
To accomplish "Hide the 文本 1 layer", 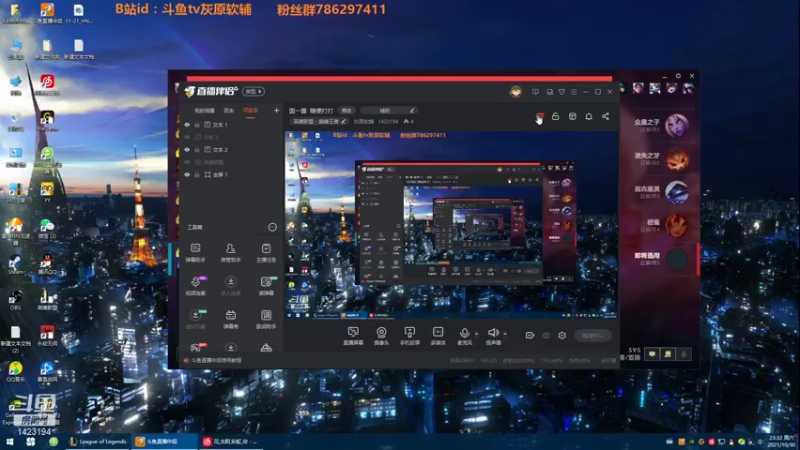I will (x=187, y=124).
